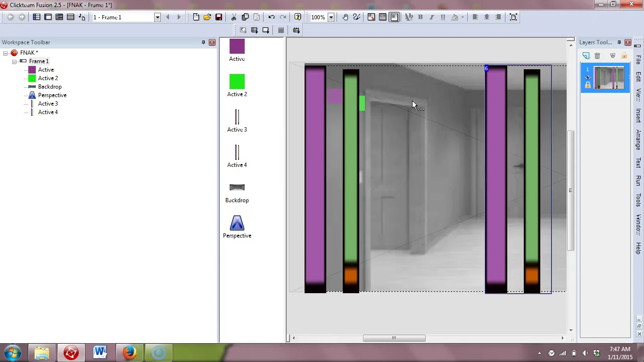644x362 pixels.
Task: Open the Storyboard Editor from toolbar
Action: point(37,17)
